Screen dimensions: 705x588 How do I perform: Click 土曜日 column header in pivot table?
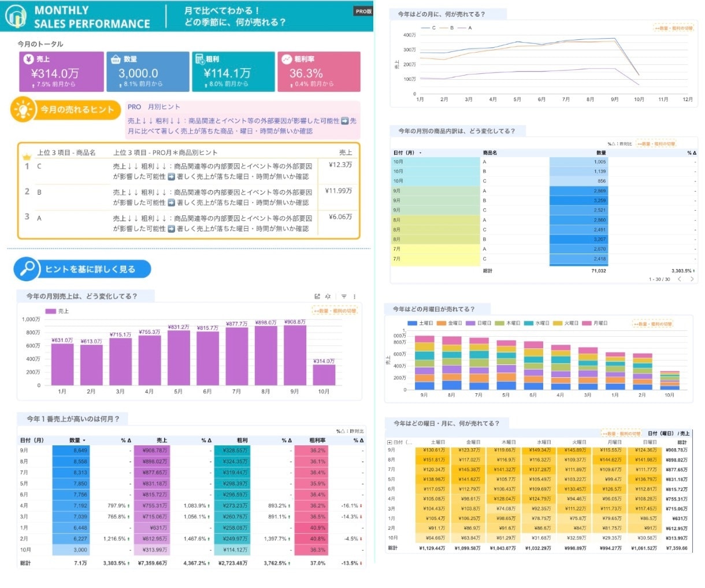[438, 442]
